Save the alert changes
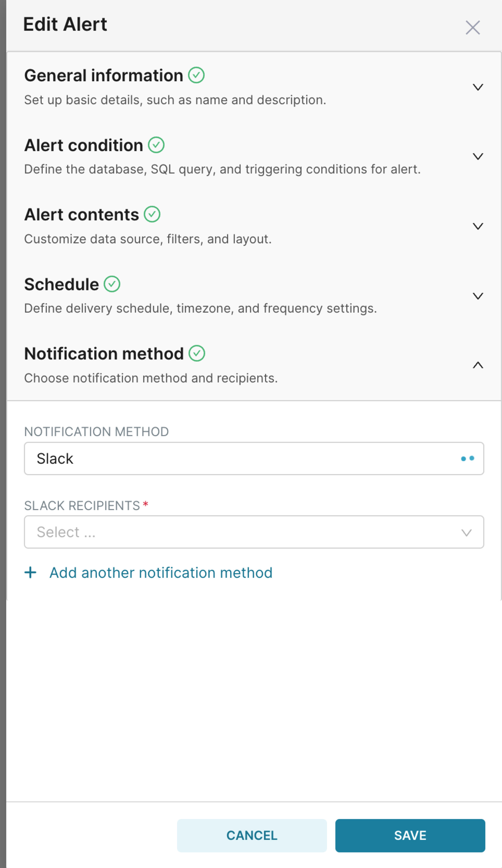Screen dimensions: 502x868 coord(410,836)
